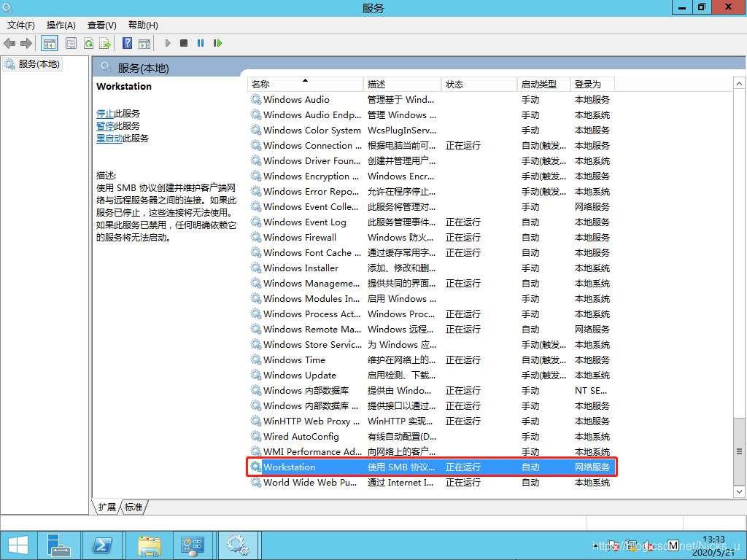Screen dimensions: 747x560
Task: Click the Forward arrow in toolbar
Action: [x=26, y=43]
